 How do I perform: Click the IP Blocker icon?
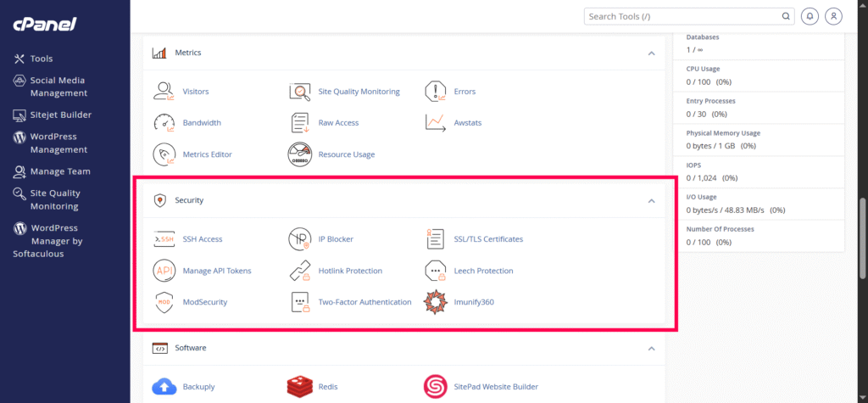tap(300, 239)
